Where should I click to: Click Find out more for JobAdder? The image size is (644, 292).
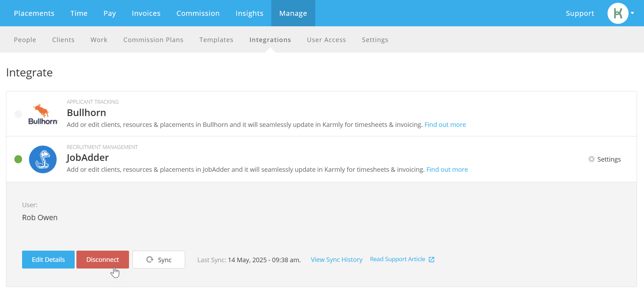coord(447,169)
